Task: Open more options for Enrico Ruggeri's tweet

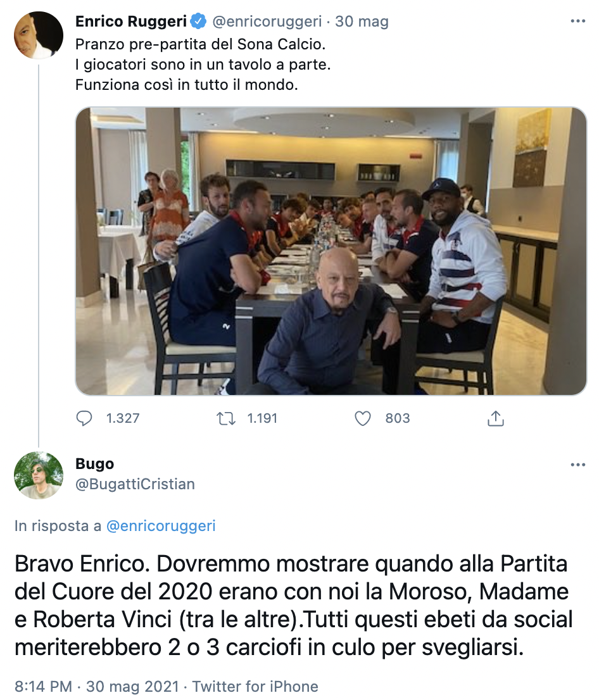Action: 577,22
